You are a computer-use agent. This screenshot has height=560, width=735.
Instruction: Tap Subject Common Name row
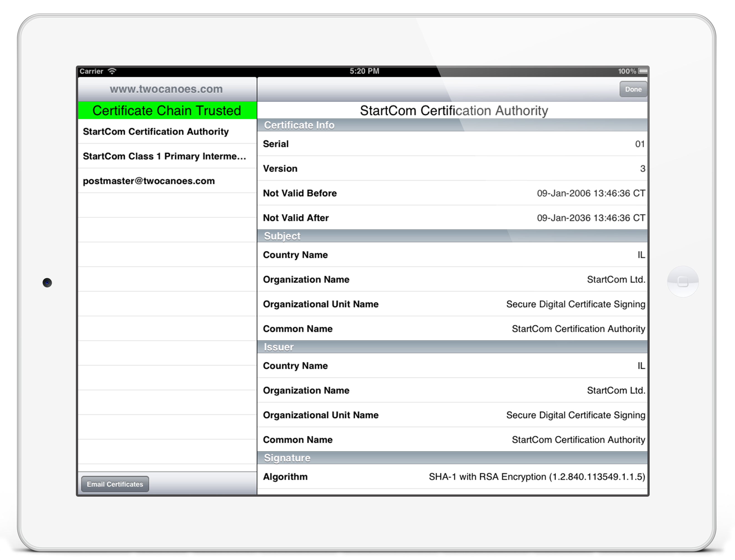452,329
